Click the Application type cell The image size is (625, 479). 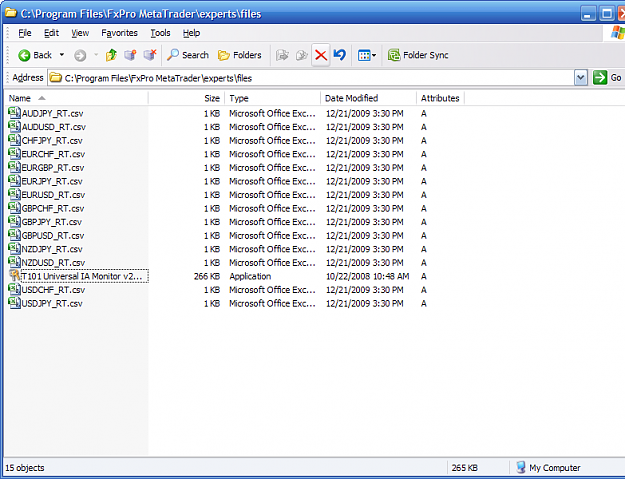(250, 276)
